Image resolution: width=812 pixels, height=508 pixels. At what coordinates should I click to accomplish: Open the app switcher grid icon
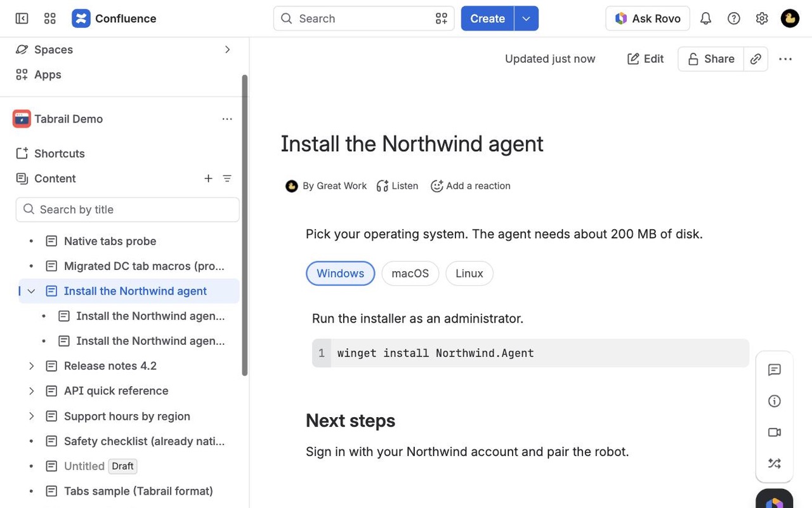click(50, 18)
